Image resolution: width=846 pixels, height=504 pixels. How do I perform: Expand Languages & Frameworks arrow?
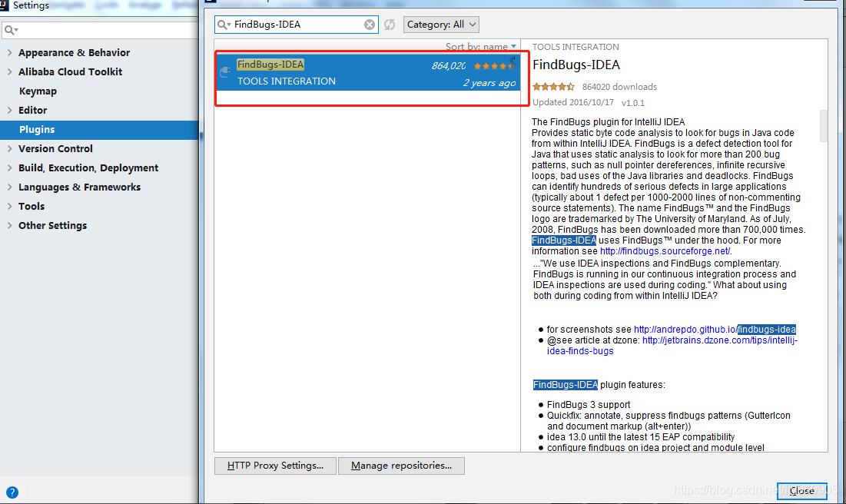coord(10,187)
